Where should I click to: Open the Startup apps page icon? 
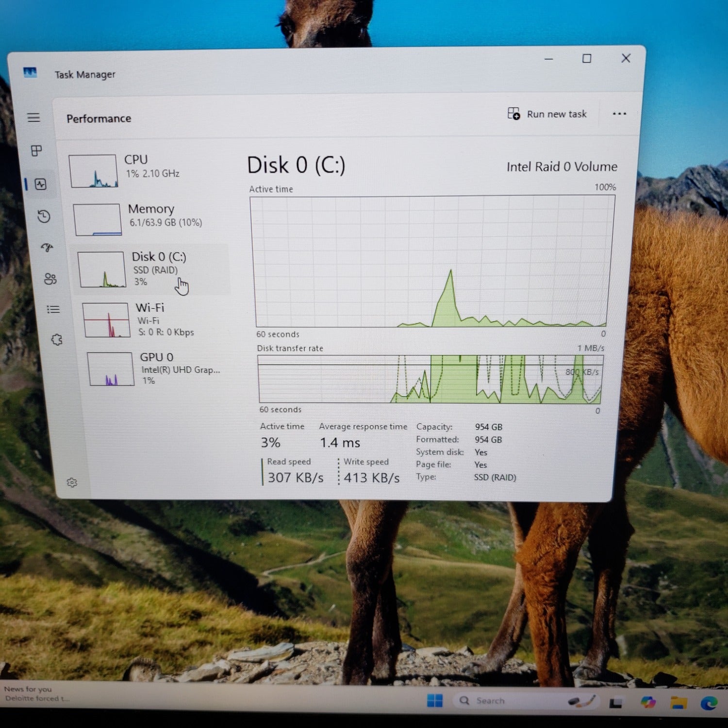coord(47,248)
